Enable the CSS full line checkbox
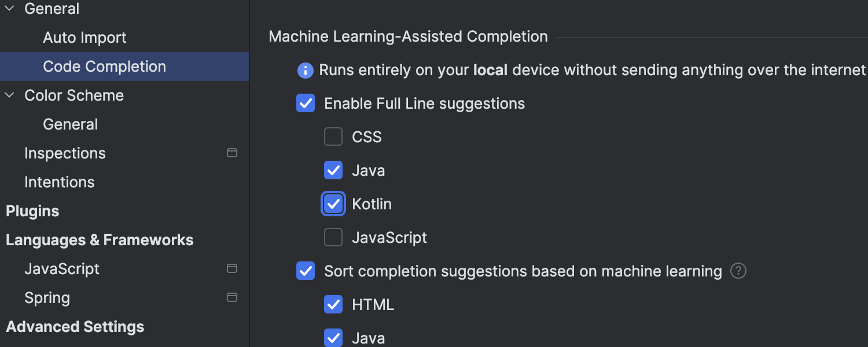The height and width of the screenshot is (347, 868). pos(333,137)
